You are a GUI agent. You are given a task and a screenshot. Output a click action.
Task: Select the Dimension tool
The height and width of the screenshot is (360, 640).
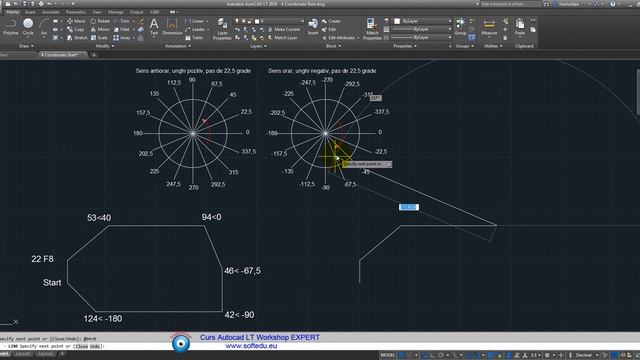pos(172,27)
